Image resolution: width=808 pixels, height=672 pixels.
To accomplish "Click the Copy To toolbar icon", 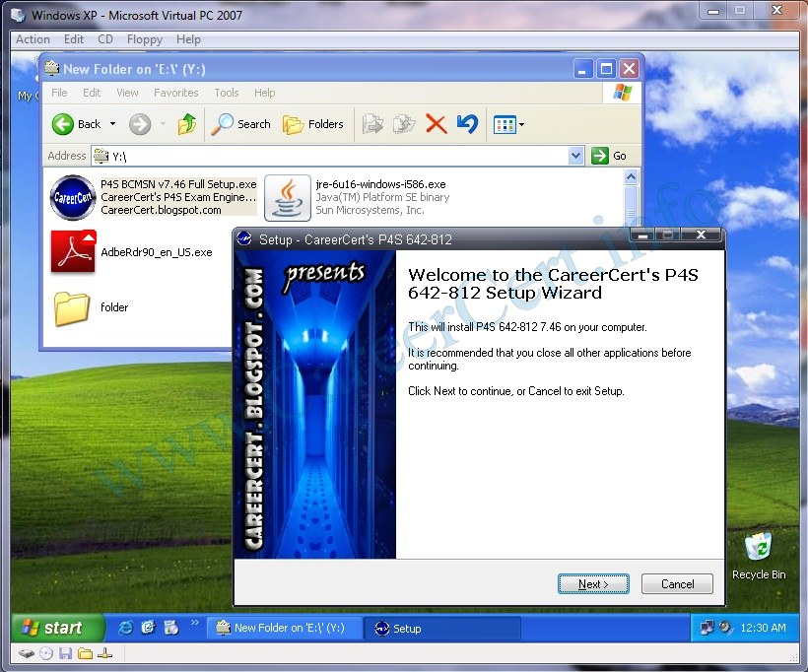I will pyautogui.click(x=404, y=124).
